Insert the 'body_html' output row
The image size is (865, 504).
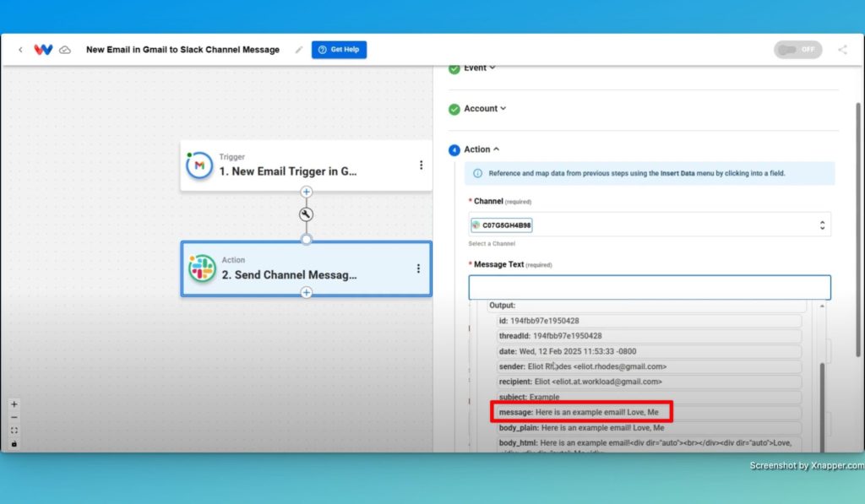click(x=649, y=444)
